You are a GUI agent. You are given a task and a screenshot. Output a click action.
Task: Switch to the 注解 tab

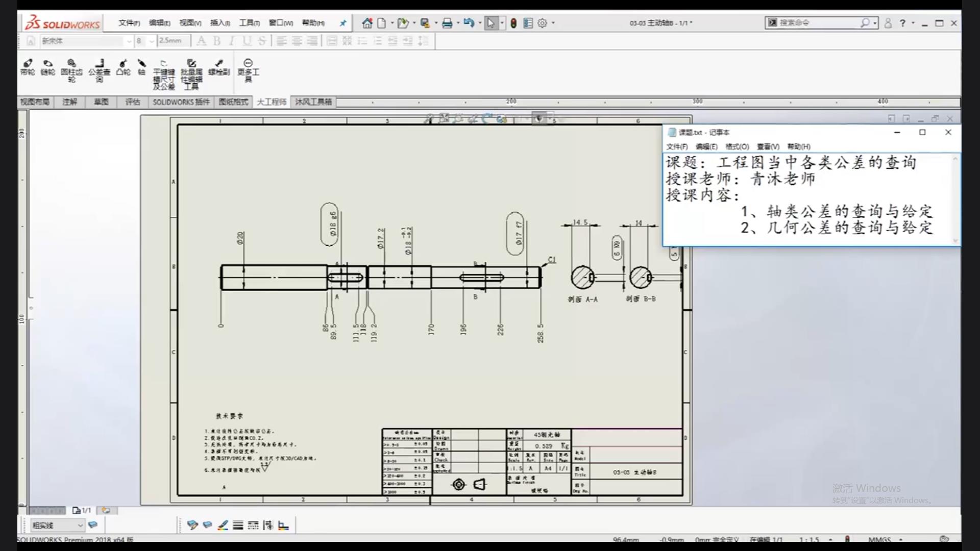70,102
